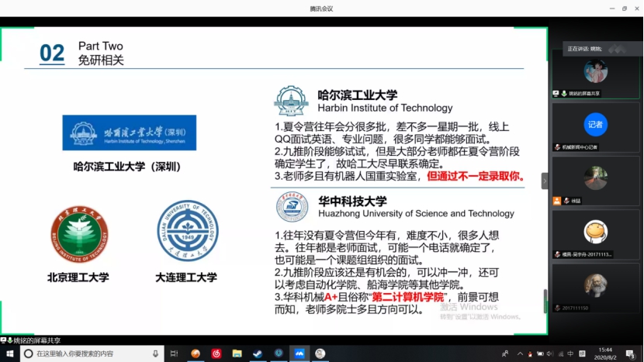Click the 华中科技大学 heading
Viewport: 644px width, 362px height.
click(x=352, y=202)
